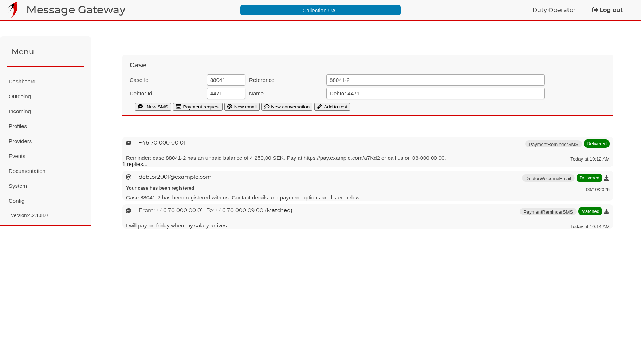Click the Message Gateway bird logo
This screenshot has width=641, height=364.
pos(13,10)
